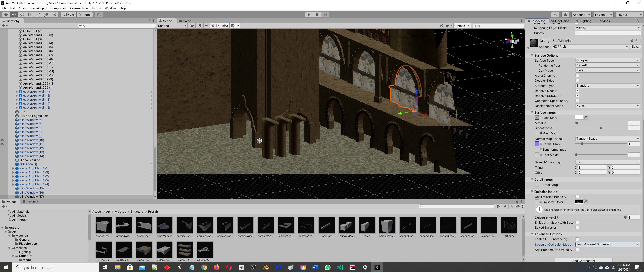Image resolution: width=644 pixels, height=273 pixels.
Task: Enable the Double-Sided checkbox
Action: click(x=577, y=80)
